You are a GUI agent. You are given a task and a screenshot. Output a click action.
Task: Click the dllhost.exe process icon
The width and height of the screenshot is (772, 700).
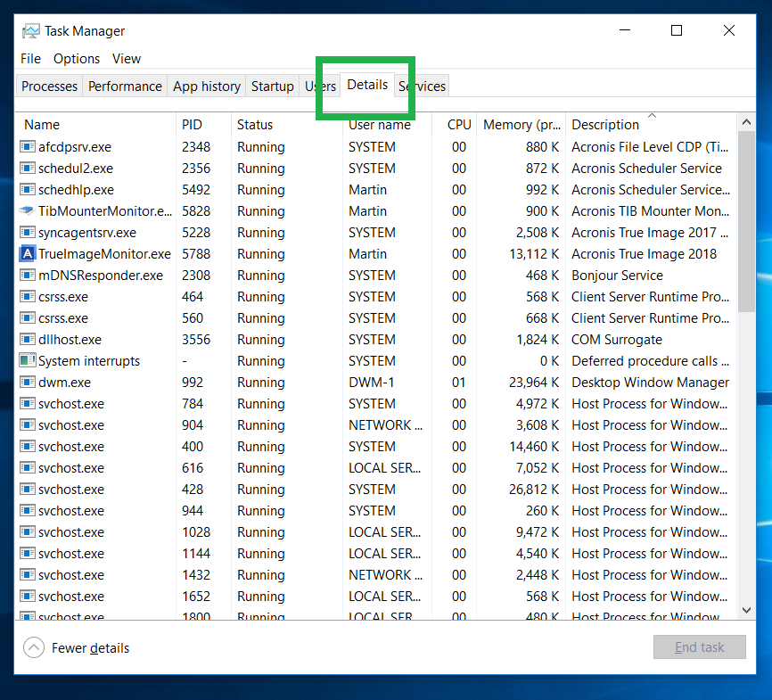27,340
